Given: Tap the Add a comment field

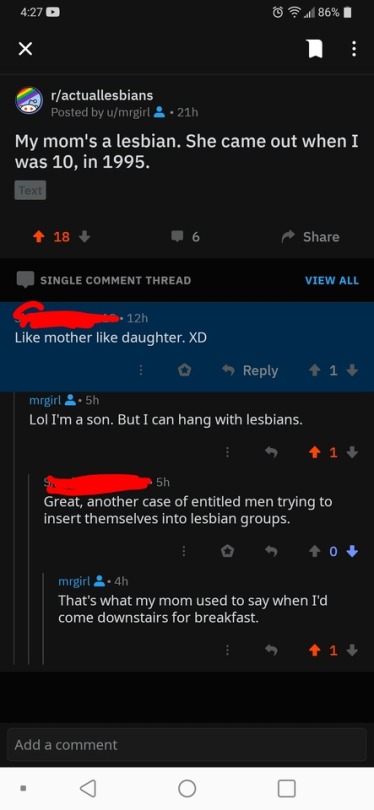Looking at the screenshot, I should 187,744.
